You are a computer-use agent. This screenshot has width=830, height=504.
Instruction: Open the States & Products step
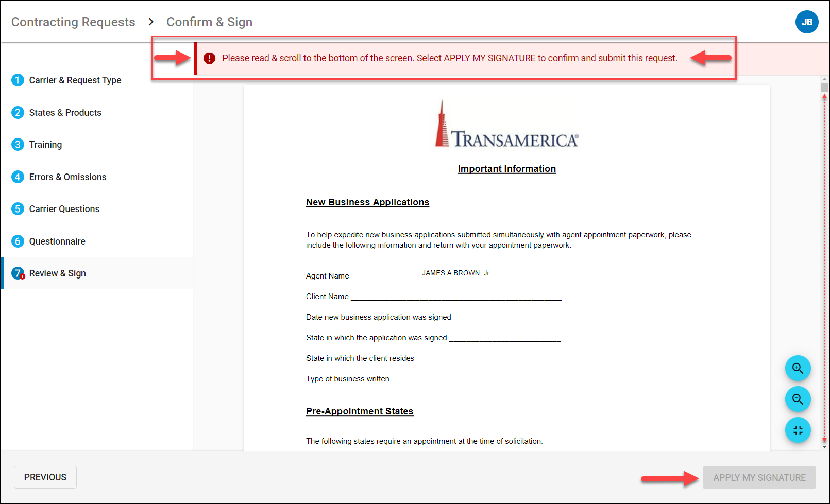click(x=65, y=113)
